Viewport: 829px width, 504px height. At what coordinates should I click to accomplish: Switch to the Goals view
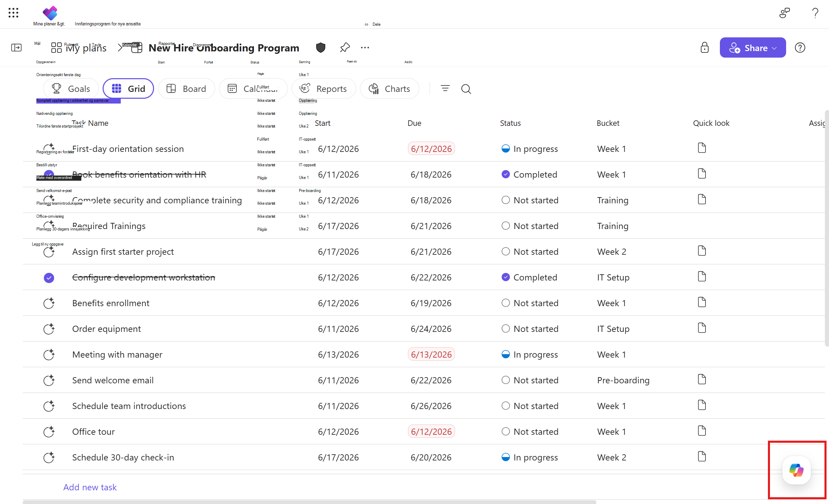[71, 88]
